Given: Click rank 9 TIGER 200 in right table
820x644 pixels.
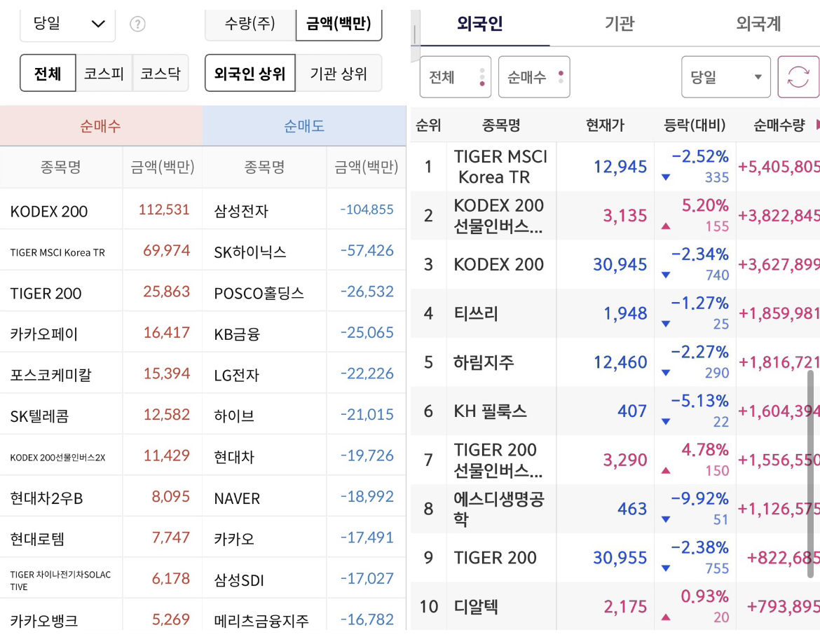Looking at the screenshot, I should tap(495, 558).
